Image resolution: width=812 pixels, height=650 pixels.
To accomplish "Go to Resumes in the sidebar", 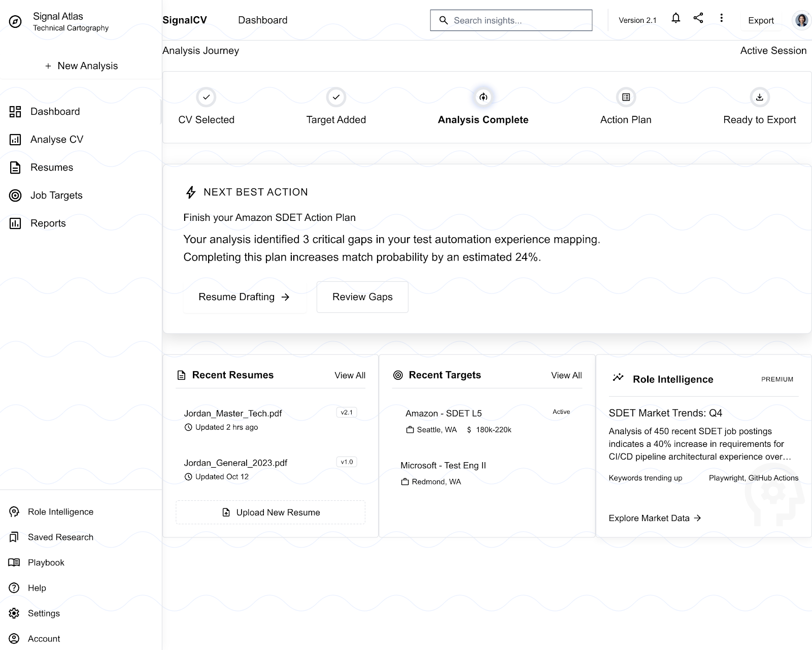I will coord(81,168).
